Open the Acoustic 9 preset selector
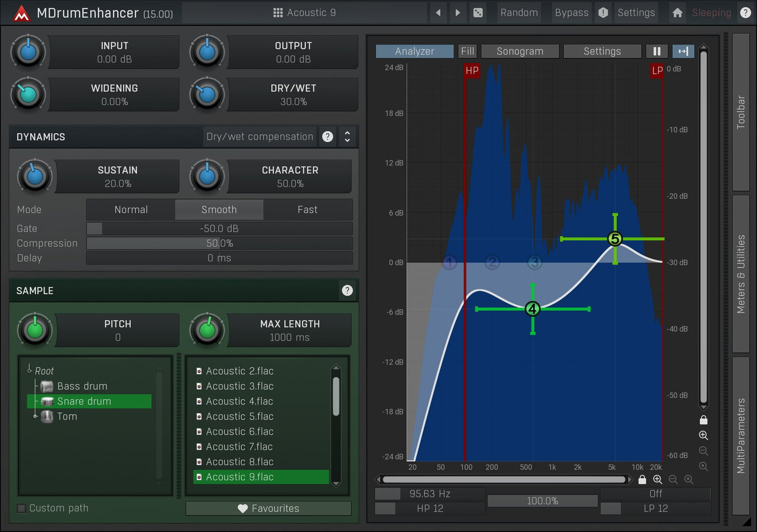 coord(304,13)
